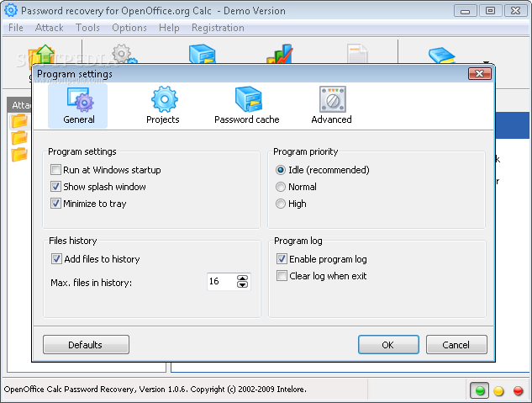Increase max files in history with up arrow
532x403 pixels.
click(x=242, y=278)
